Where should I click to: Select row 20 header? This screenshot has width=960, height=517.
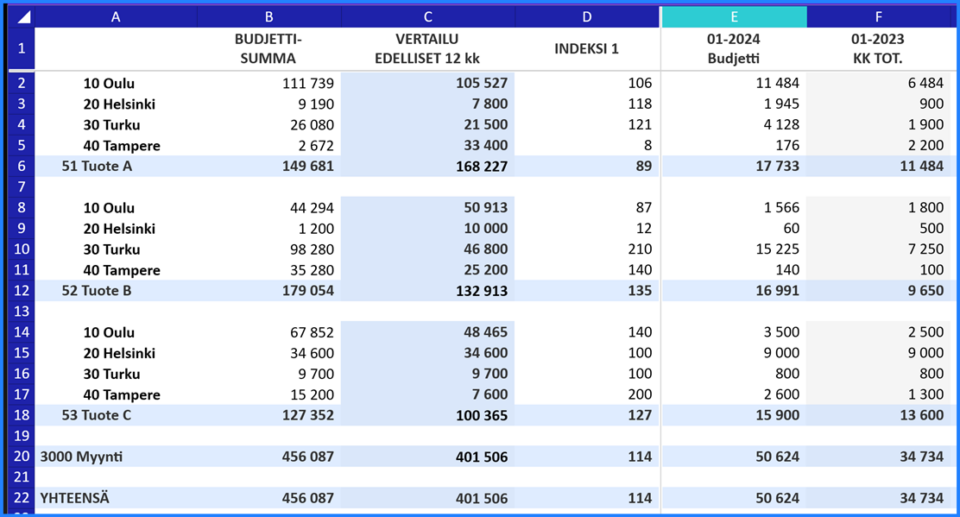pyautogui.click(x=21, y=456)
